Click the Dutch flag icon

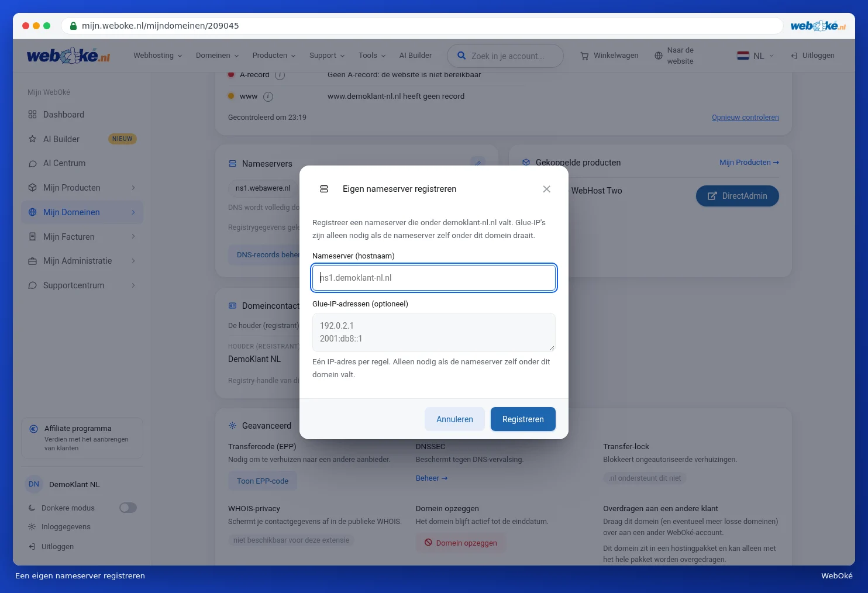pos(743,56)
